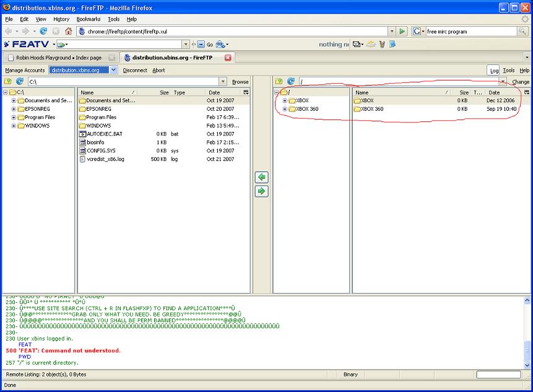Open the address bar history dropdown

(392, 32)
